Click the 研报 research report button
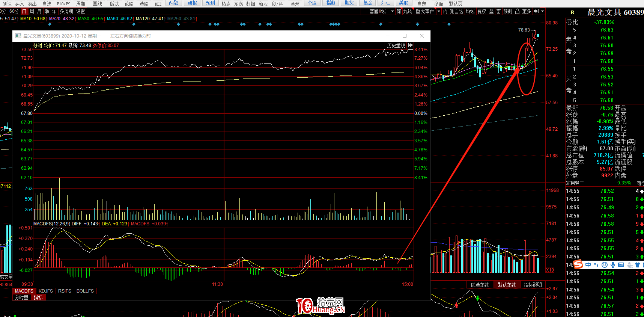This screenshot has width=644, height=317. (x=192, y=3)
